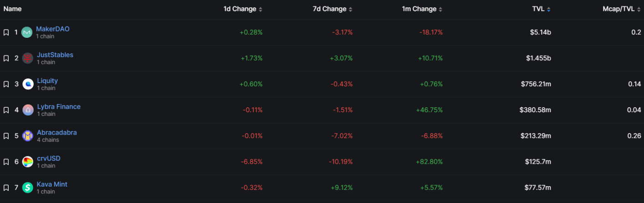Click the Kava Mint dollar logo icon
Viewport: 644px width, 203px height.
click(x=28, y=187)
